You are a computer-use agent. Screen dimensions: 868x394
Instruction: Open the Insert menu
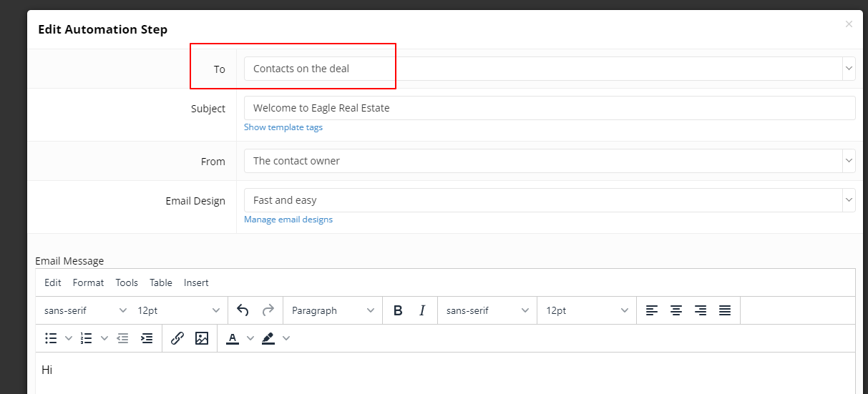[x=196, y=282]
